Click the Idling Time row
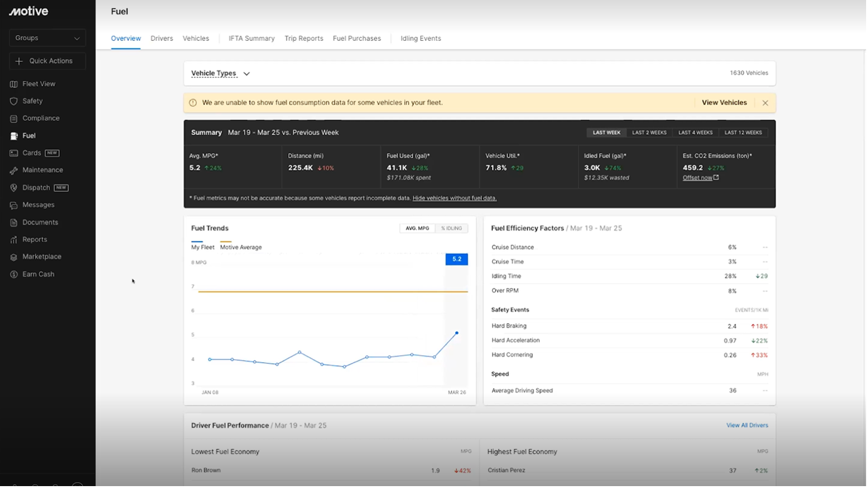The width and height of the screenshot is (868, 488). click(x=630, y=277)
